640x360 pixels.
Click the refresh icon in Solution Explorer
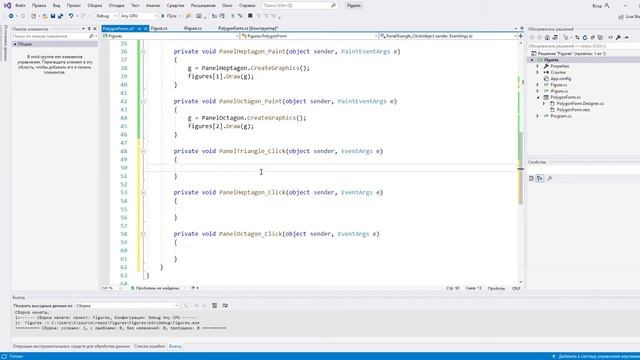pyautogui.click(x=585, y=38)
